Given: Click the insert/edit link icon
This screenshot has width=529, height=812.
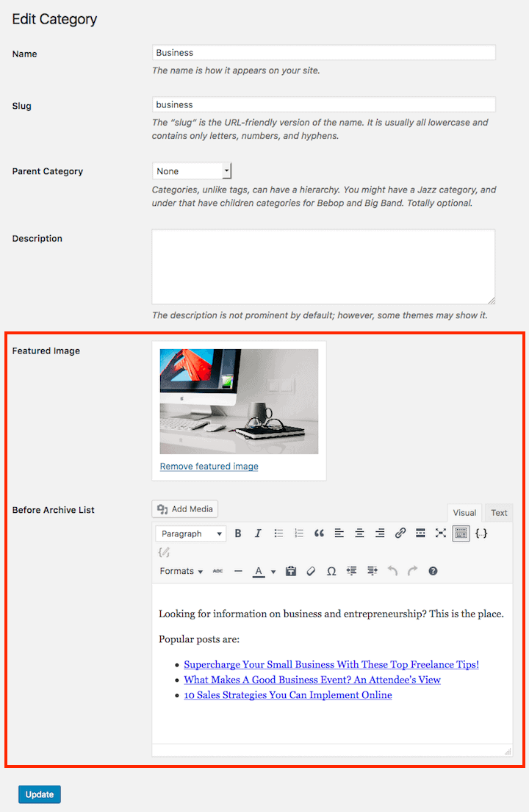Looking at the screenshot, I should [400, 533].
